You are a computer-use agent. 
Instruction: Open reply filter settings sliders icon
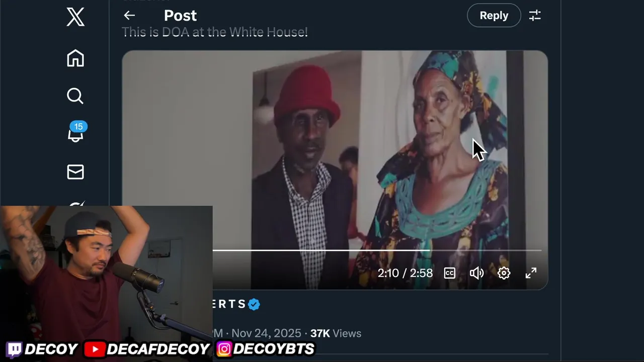coord(535,16)
